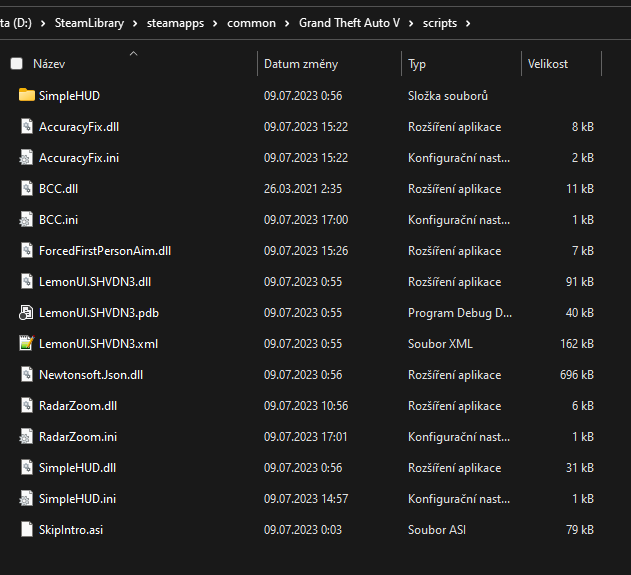Click the AccuracyFix.dll file icon
Viewport: 631px width, 575px height.
pyautogui.click(x=27, y=127)
